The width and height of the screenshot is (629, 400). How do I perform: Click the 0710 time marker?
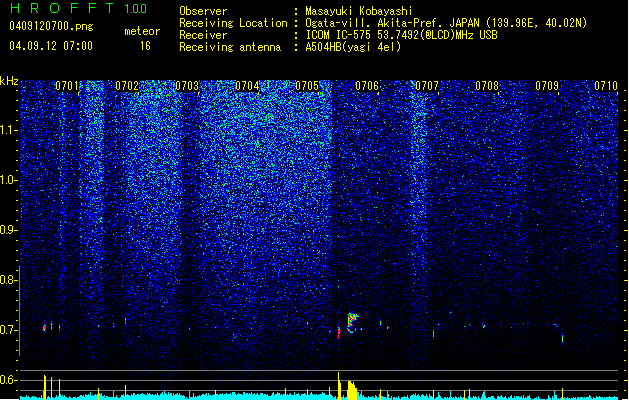[x=606, y=86]
